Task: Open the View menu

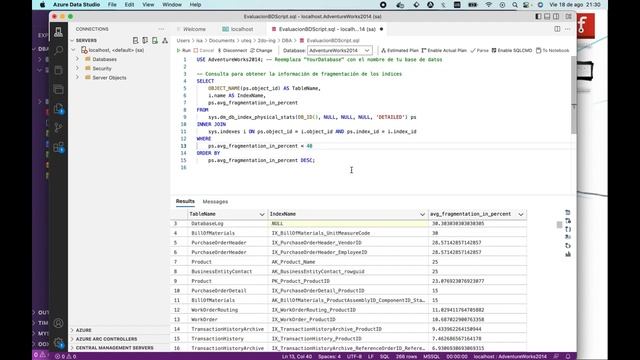Action: click(148, 4)
